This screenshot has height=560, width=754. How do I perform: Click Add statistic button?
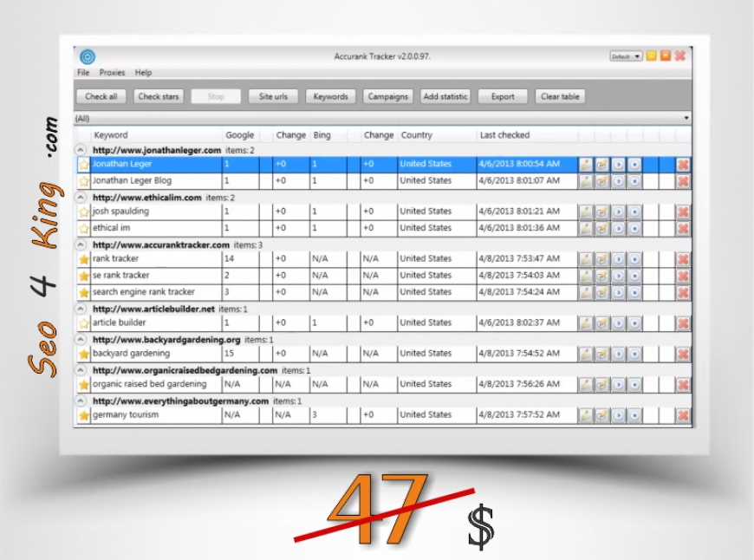(445, 96)
